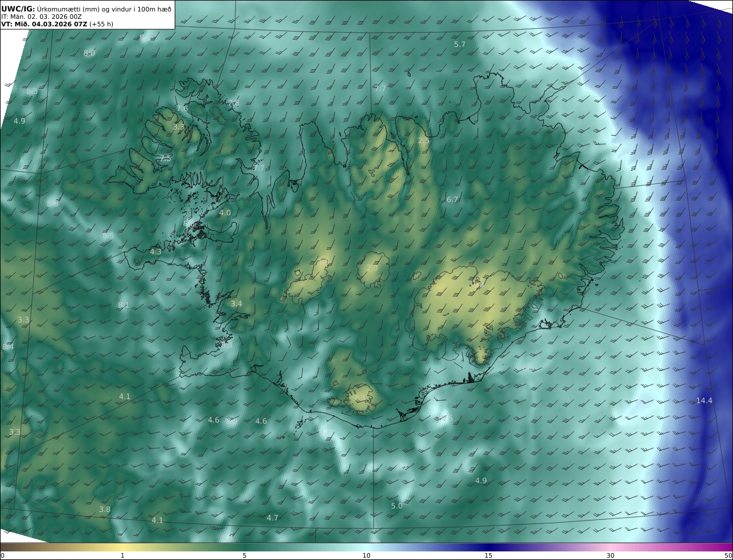733x560 pixels.
Task: Click the 3.8 precipitation value
Action: pos(105,509)
